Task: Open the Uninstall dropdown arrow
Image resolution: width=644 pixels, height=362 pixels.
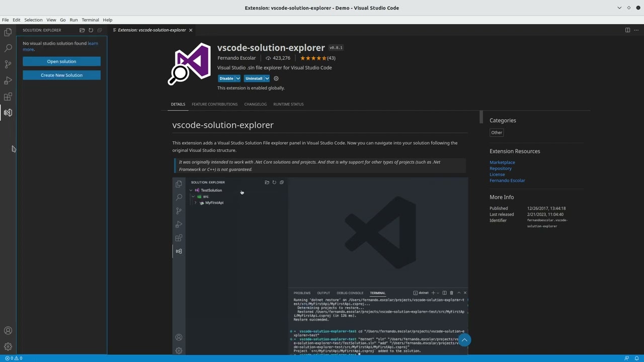Action: [267, 78]
